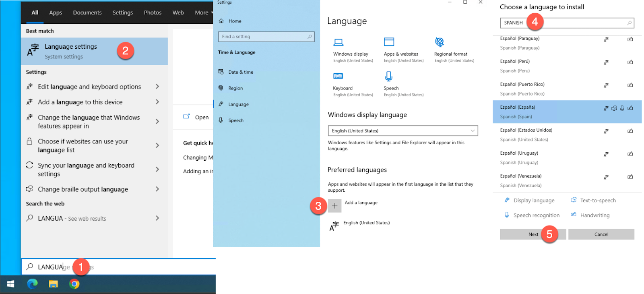Expand Add a language to this device
This screenshot has width=644, height=294.
157,102
